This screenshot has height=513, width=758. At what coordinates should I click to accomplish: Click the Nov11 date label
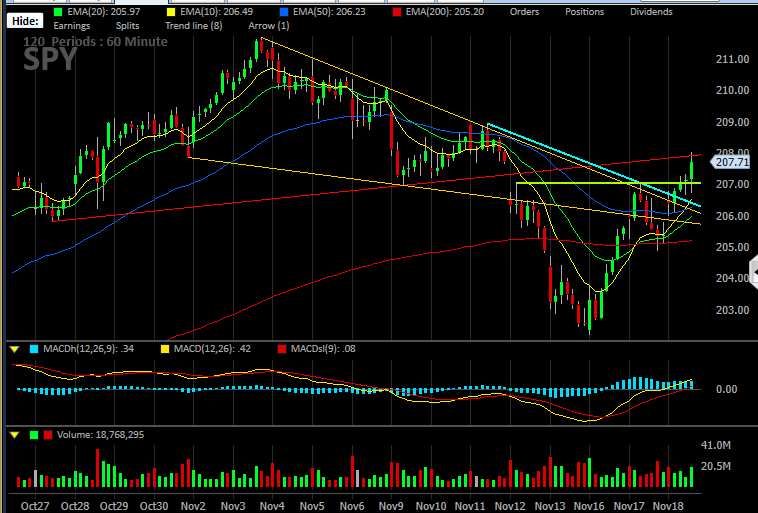[470, 506]
